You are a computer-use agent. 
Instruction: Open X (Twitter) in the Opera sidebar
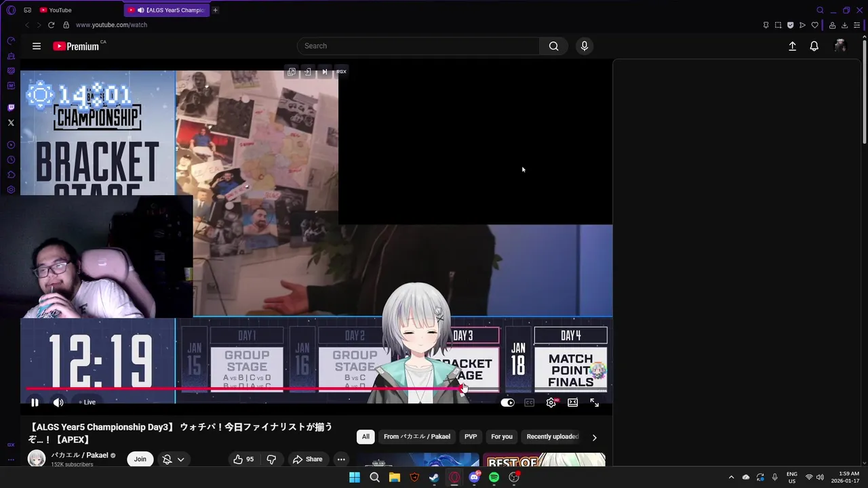click(11, 123)
